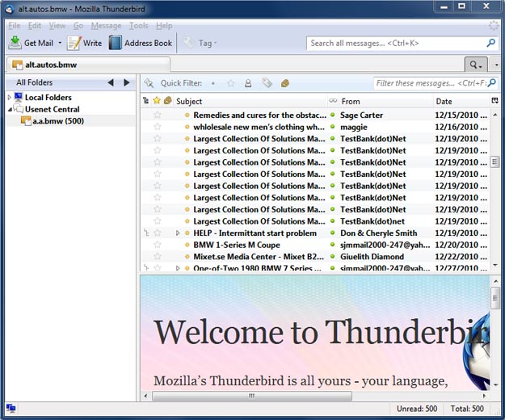Open the Address Book
This screenshot has height=420, width=505.
coord(141,43)
